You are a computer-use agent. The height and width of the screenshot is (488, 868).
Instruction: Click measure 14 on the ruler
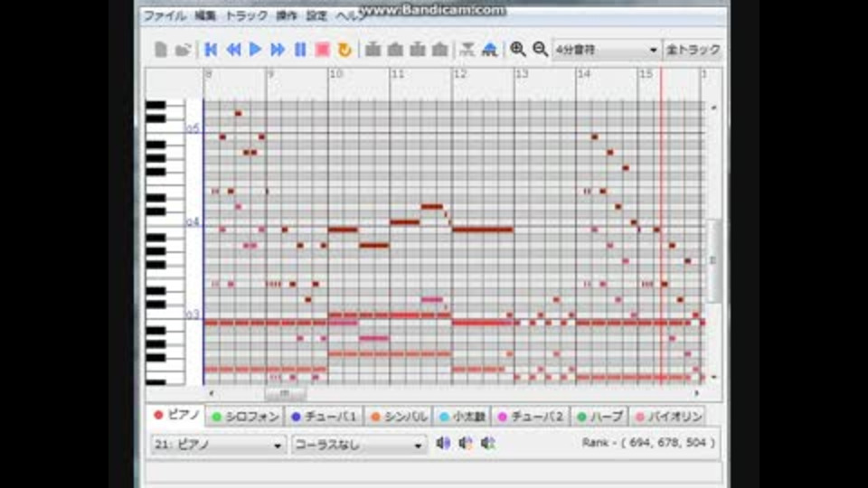click(x=584, y=74)
